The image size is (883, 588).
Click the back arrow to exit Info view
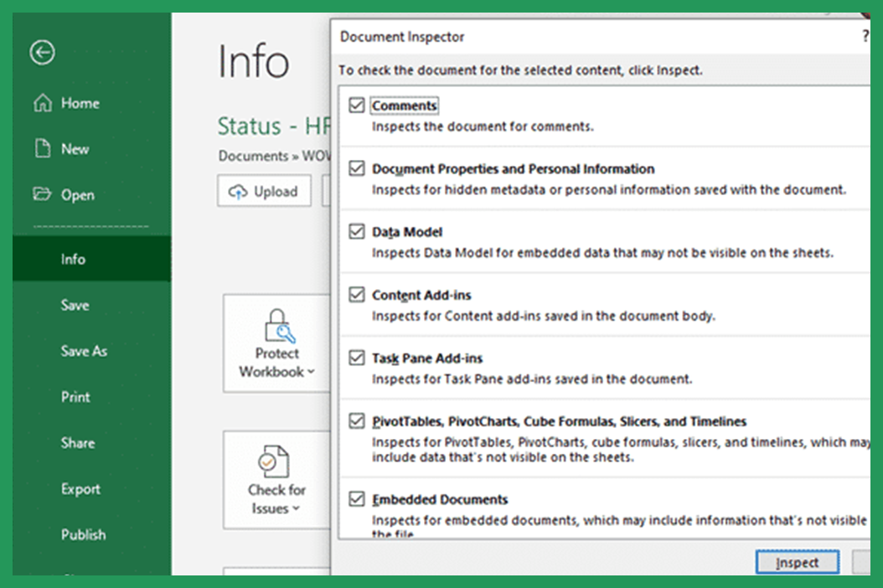tap(42, 53)
